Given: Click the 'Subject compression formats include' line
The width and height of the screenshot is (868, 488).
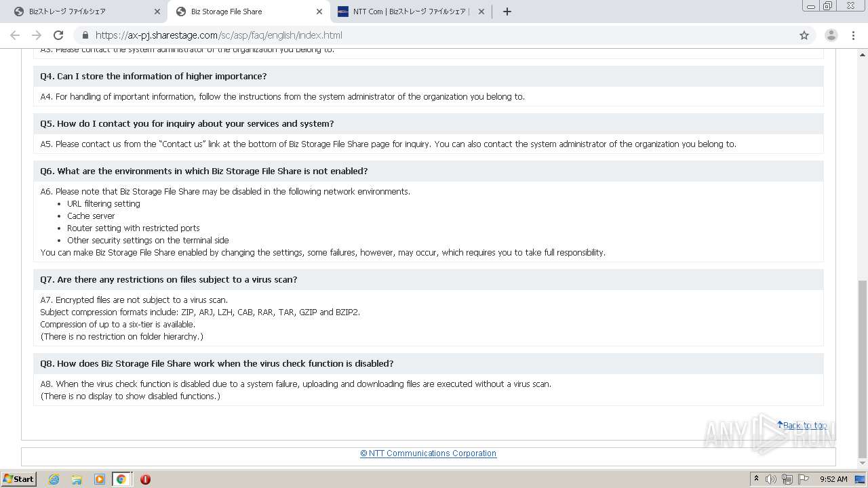Looking at the screenshot, I should [200, 312].
